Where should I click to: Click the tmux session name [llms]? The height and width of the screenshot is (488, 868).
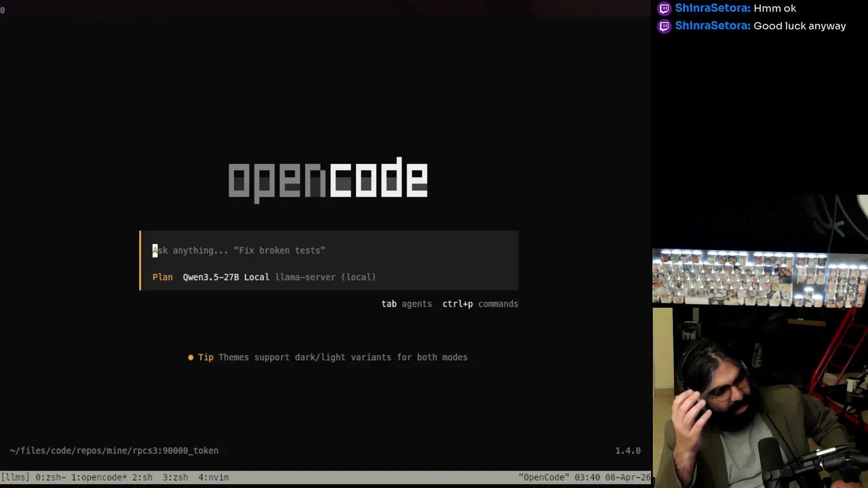(x=15, y=477)
